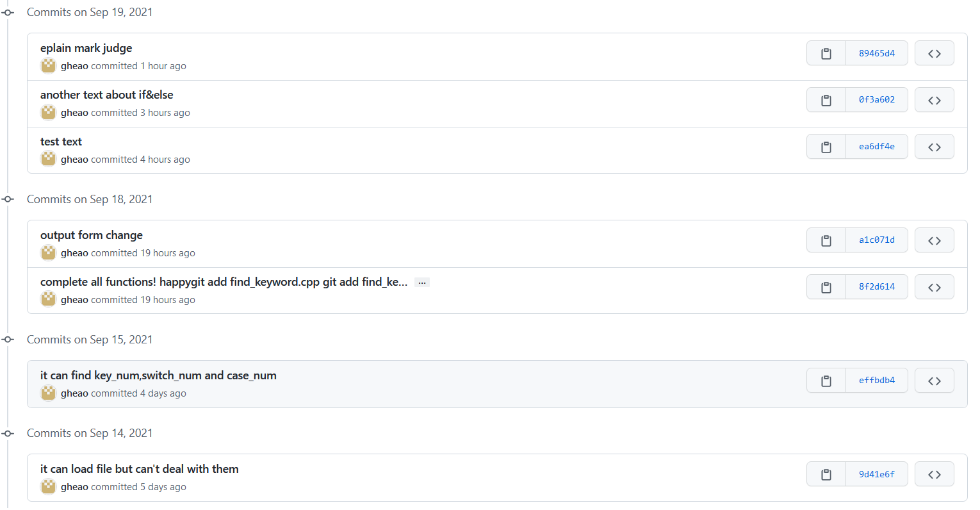Open commit hash link a1c071d
The image size is (980, 510).
point(876,240)
